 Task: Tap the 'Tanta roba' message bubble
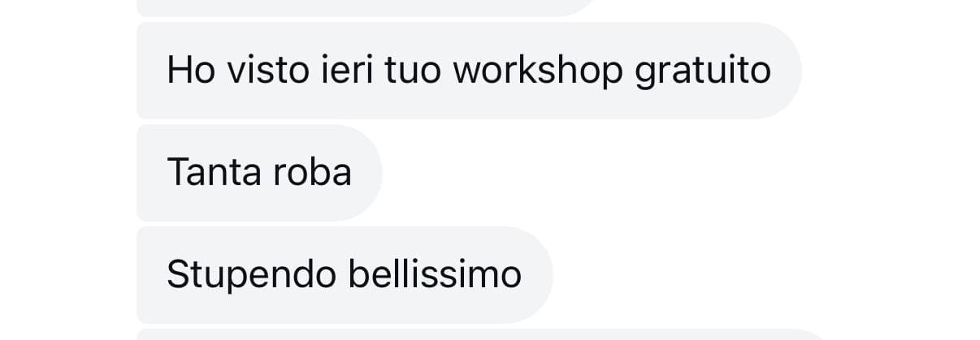coord(259,173)
